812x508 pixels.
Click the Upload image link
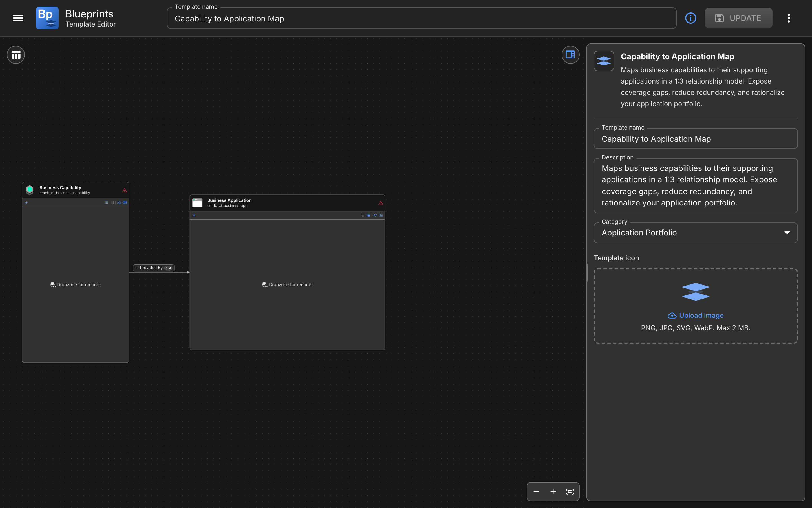(x=696, y=316)
